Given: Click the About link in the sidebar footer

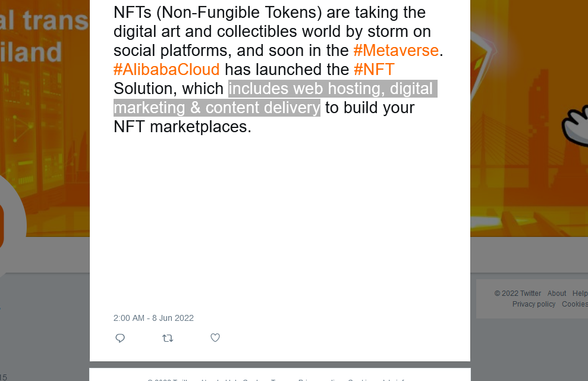Looking at the screenshot, I should click(x=556, y=293).
